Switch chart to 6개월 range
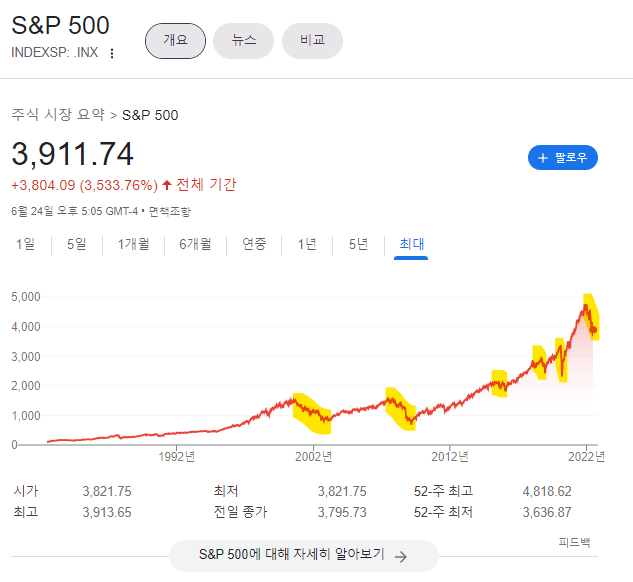Screen dimensions: 633x582 point(195,244)
